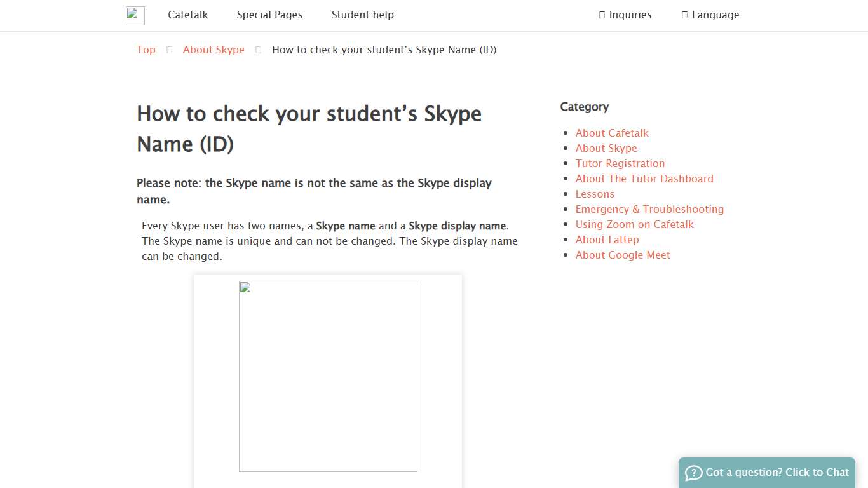This screenshot has height=488, width=868.
Task: Click the bullet beside About Cafetalk
Action: [x=566, y=133]
